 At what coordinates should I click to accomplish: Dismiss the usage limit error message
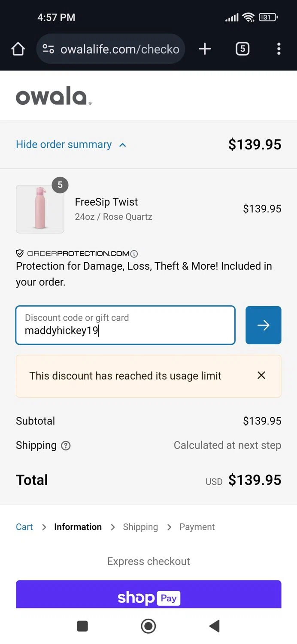coord(261,375)
